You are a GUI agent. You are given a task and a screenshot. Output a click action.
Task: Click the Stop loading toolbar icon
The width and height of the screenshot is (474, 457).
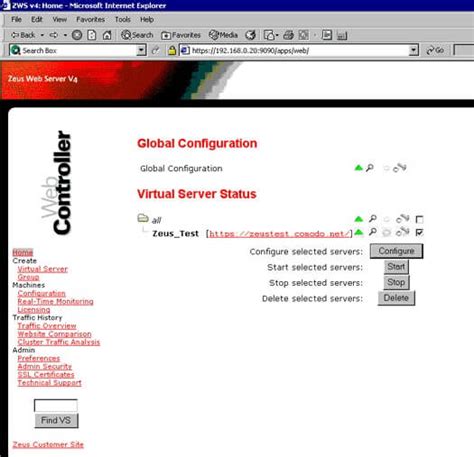point(77,35)
